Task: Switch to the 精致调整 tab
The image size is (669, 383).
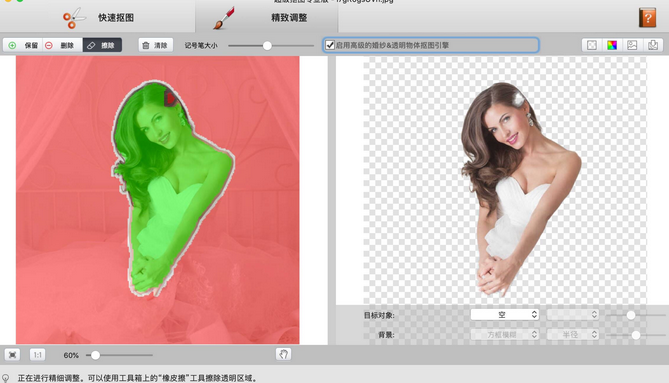Action: click(x=267, y=17)
